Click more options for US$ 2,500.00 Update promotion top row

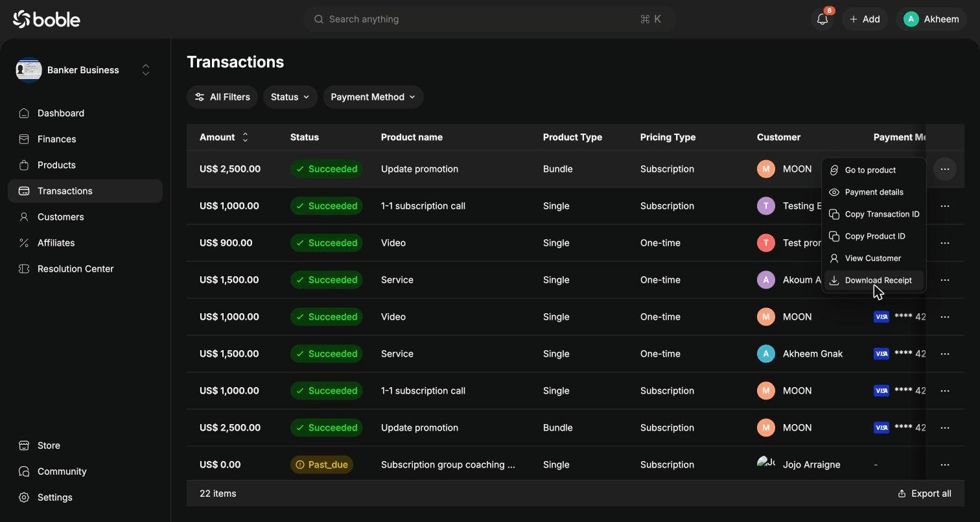click(x=945, y=169)
